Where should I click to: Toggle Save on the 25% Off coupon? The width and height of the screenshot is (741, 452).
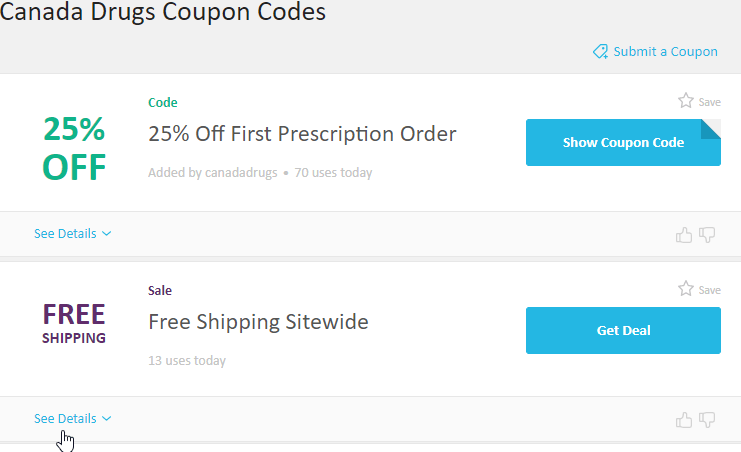(x=699, y=101)
